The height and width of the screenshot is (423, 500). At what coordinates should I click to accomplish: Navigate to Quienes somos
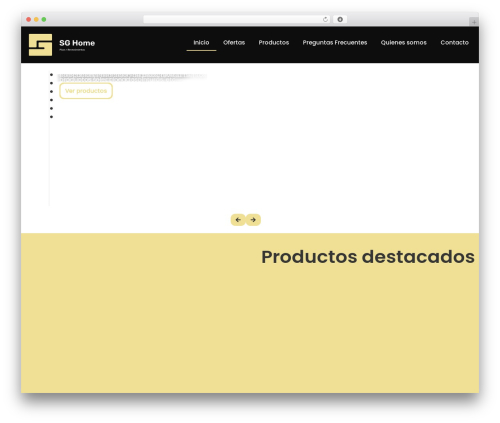click(404, 42)
